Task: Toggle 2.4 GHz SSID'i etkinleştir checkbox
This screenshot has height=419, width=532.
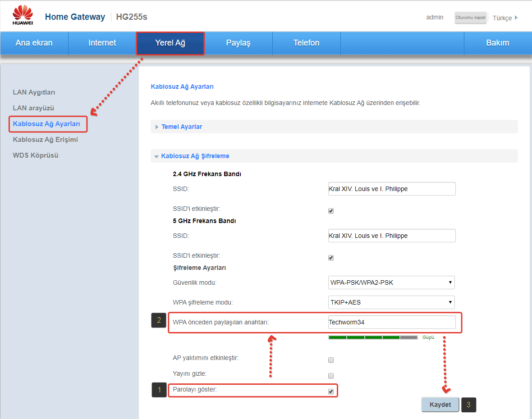Action: click(331, 211)
